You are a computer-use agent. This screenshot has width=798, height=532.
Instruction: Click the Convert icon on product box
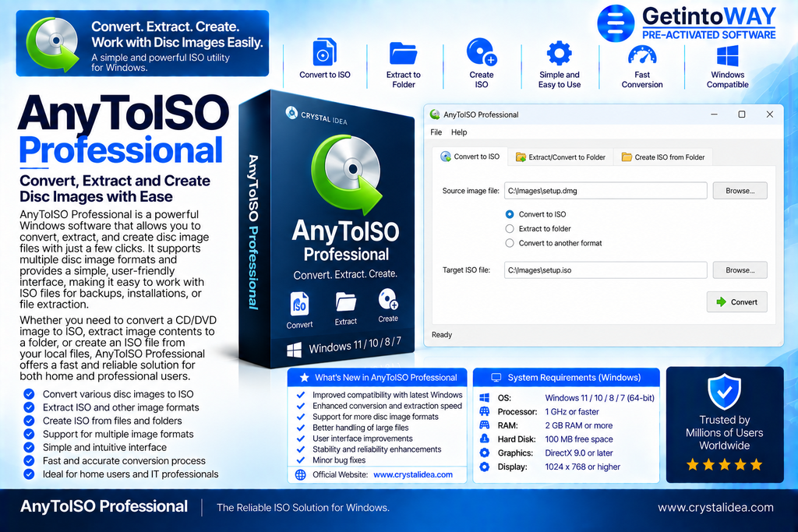coord(299,304)
